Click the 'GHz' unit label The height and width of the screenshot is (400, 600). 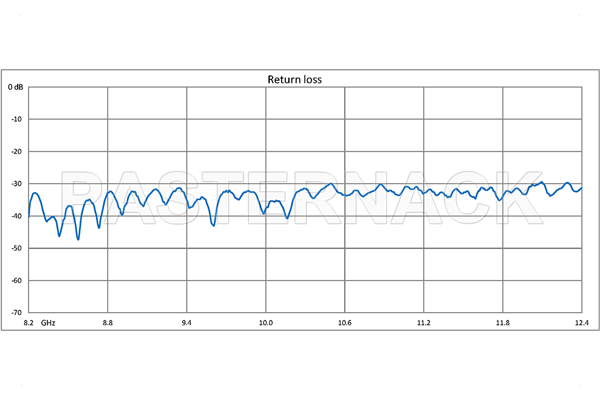click(49, 323)
